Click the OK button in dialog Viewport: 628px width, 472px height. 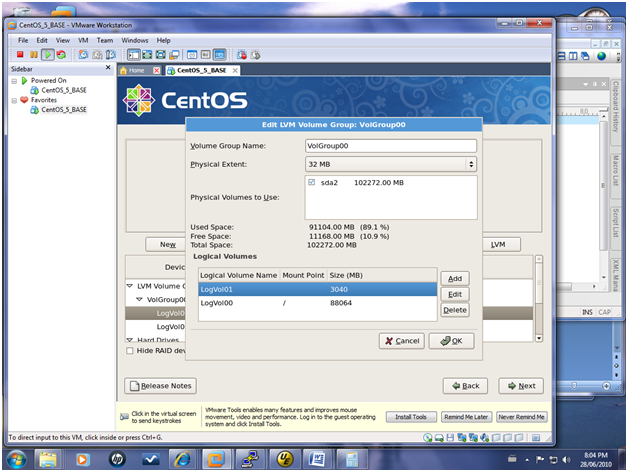[451, 341]
